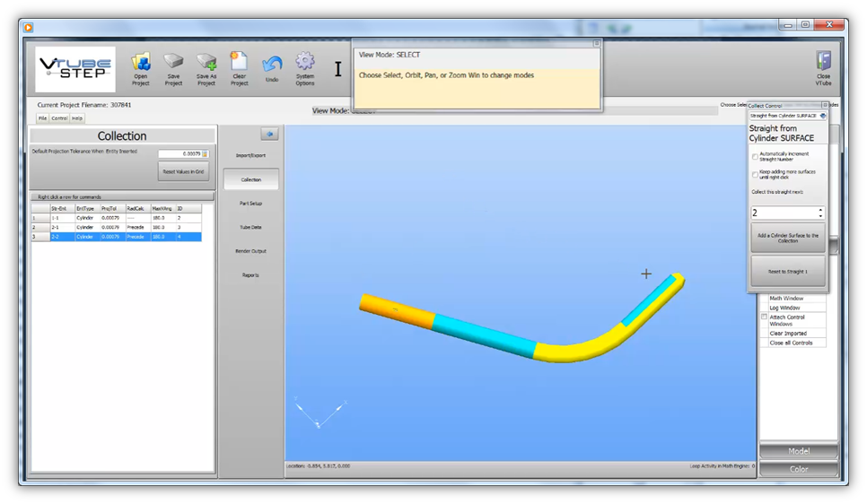Check Keep adding more surfaces option

coord(755,175)
